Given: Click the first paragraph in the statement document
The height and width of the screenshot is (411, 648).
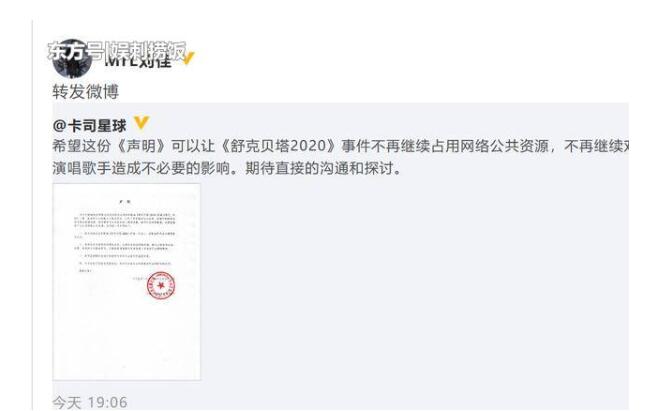Looking at the screenshot, I should (125, 221).
